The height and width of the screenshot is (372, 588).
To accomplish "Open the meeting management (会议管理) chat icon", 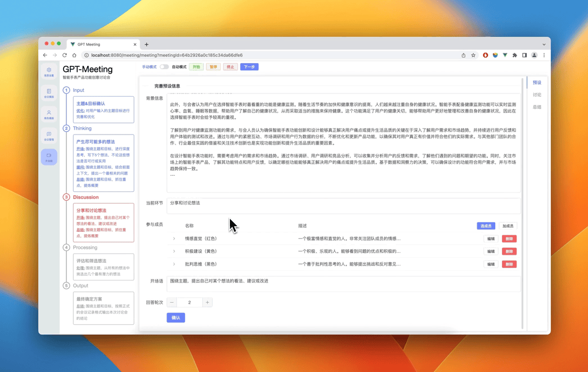I will [49, 136].
